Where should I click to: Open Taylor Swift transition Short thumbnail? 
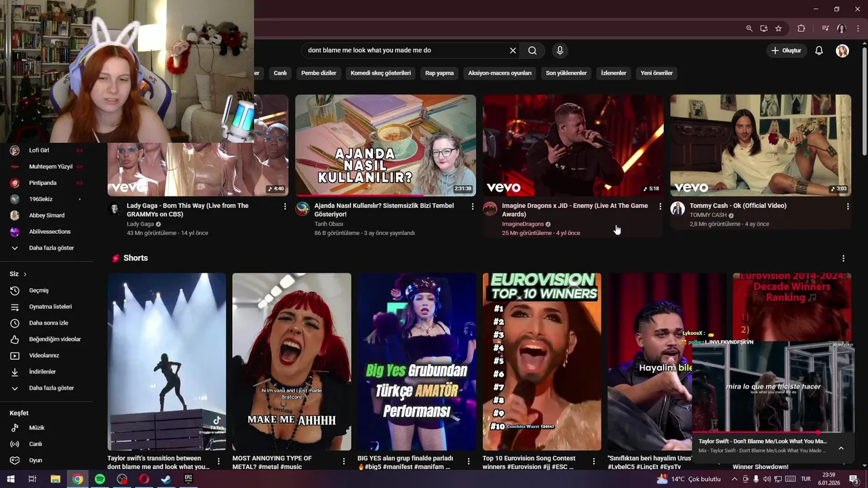167,362
